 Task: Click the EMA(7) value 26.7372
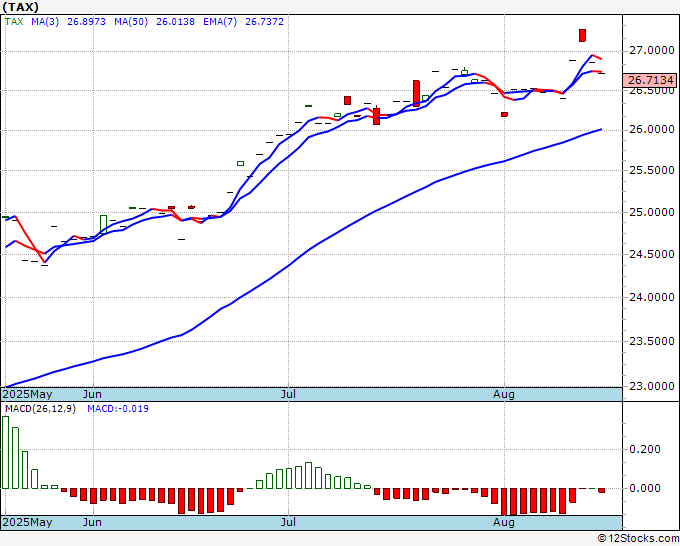pyautogui.click(x=265, y=22)
